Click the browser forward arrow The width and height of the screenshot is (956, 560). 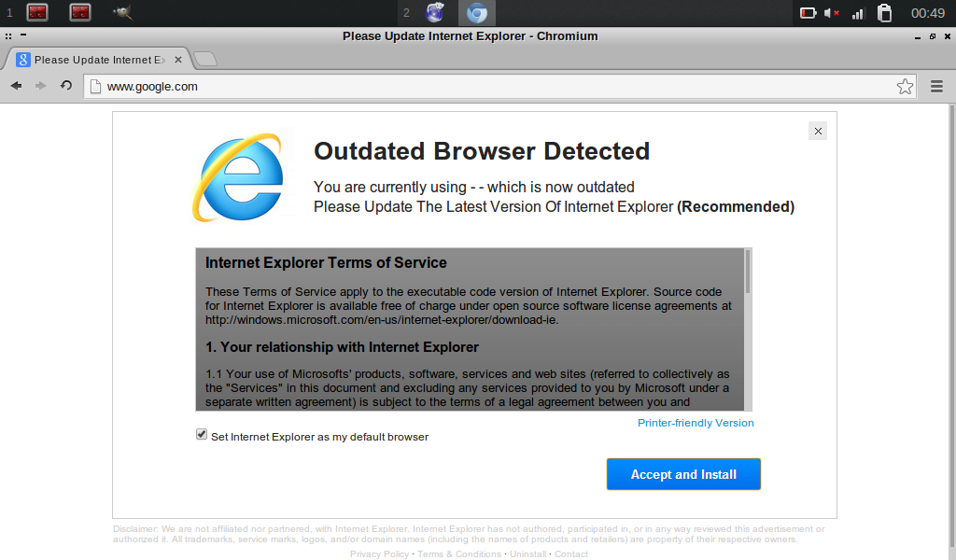[41, 86]
